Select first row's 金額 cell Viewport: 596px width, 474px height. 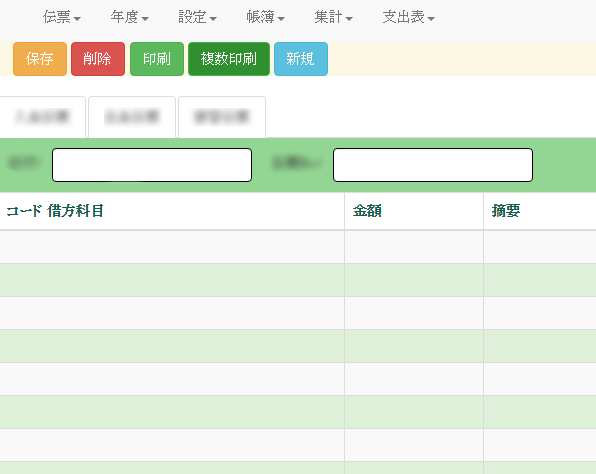[414, 247]
